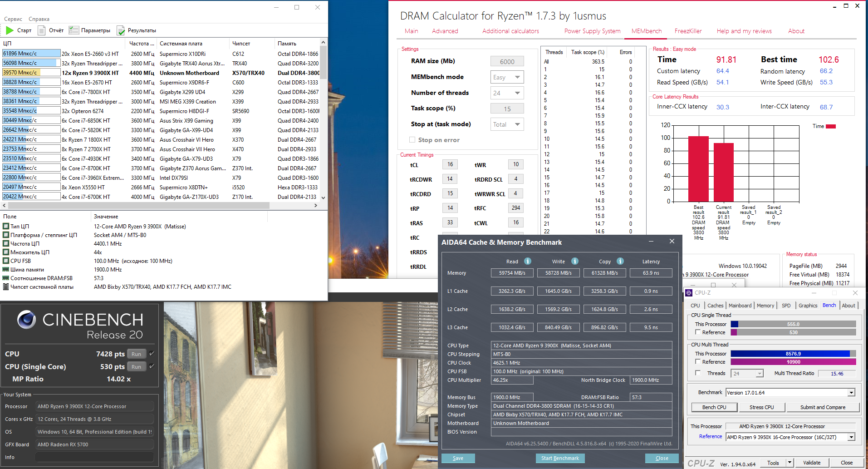Switch to the Power Supply System tab
868x469 pixels.
[592, 31]
